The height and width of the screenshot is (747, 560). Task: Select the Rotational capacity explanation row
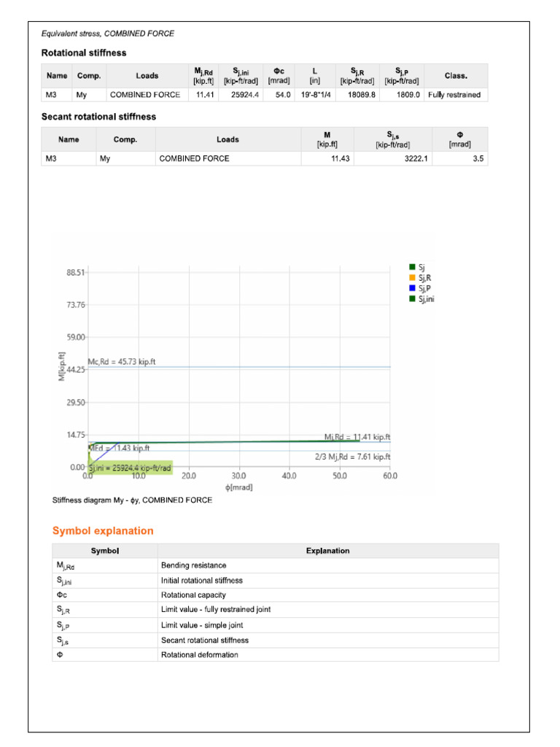point(275,595)
